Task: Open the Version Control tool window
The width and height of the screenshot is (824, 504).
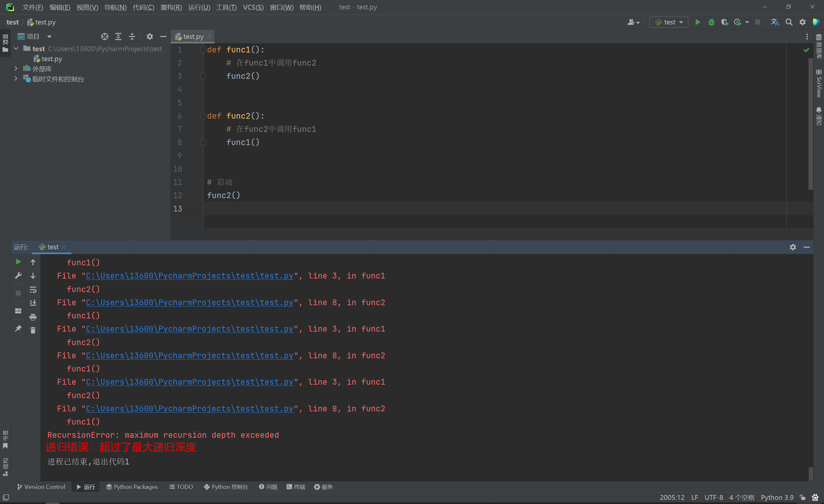Action: coord(41,487)
